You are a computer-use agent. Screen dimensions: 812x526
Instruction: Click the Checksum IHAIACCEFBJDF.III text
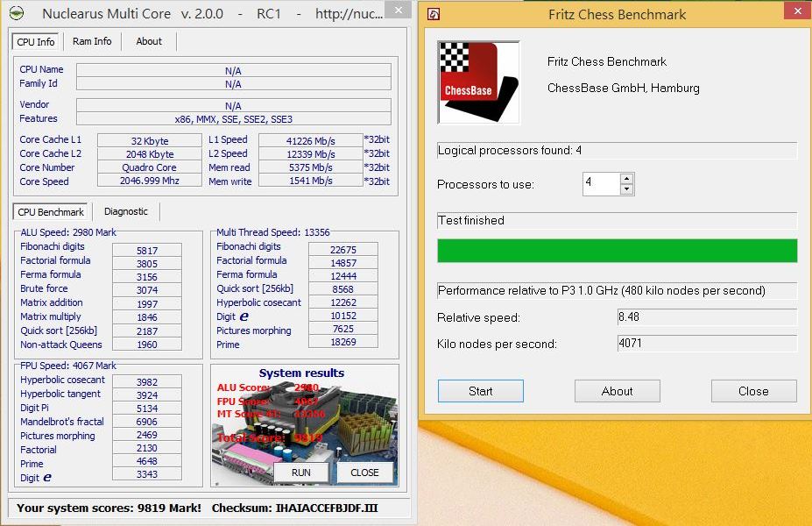click(294, 508)
